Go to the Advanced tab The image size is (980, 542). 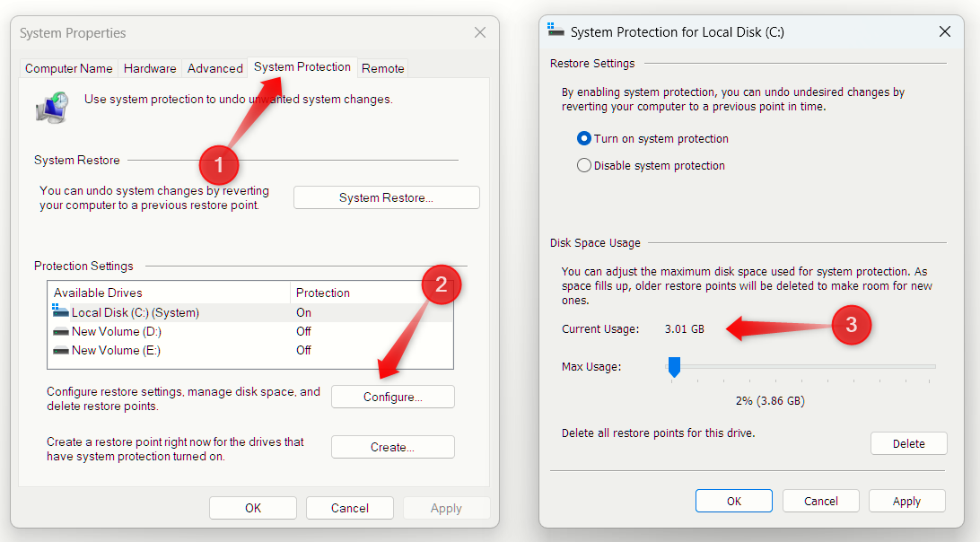tap(215, 68)
